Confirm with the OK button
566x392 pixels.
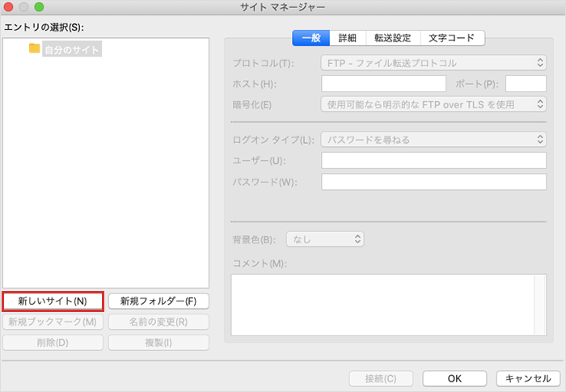pos(454,378)
